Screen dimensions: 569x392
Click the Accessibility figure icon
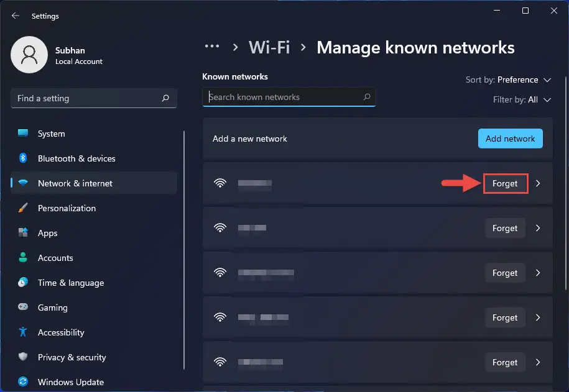click(23, 332)
